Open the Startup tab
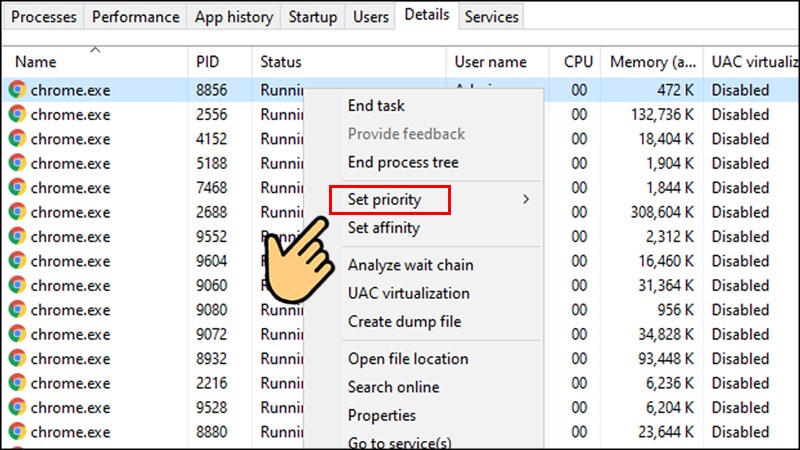 313,17
